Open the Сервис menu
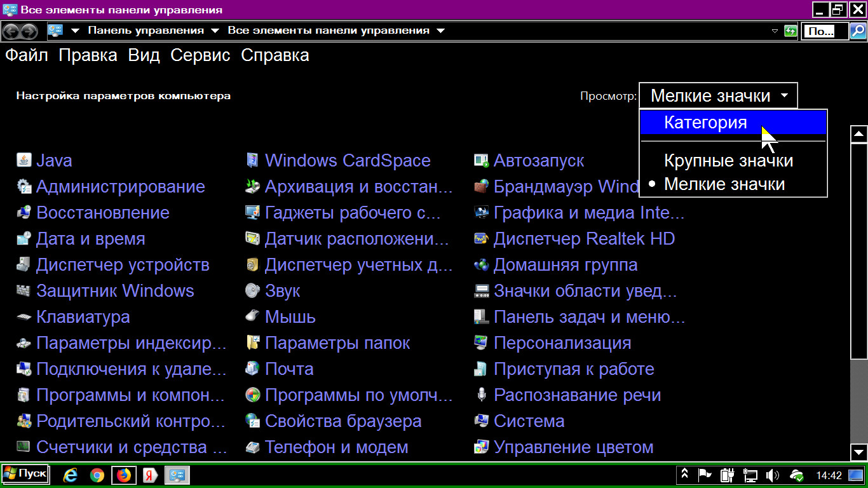 pyautogui.click(x=200, y=55)
